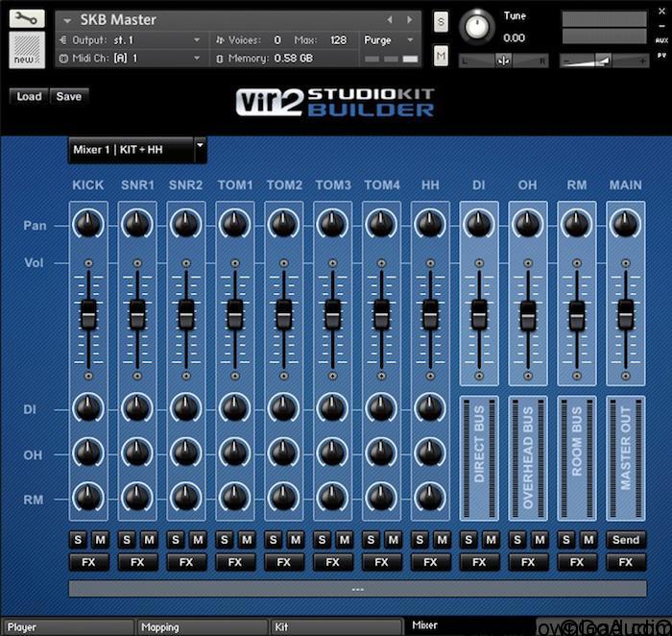The image size is (672, 636).
Task: Click the HH DI send knob
Action: tap(430, 408)
